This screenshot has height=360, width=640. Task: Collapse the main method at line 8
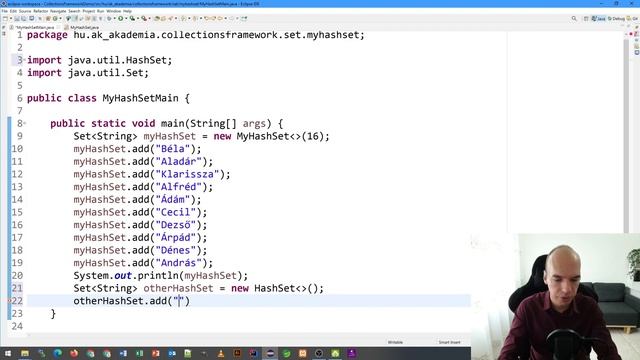click(24, 123)
